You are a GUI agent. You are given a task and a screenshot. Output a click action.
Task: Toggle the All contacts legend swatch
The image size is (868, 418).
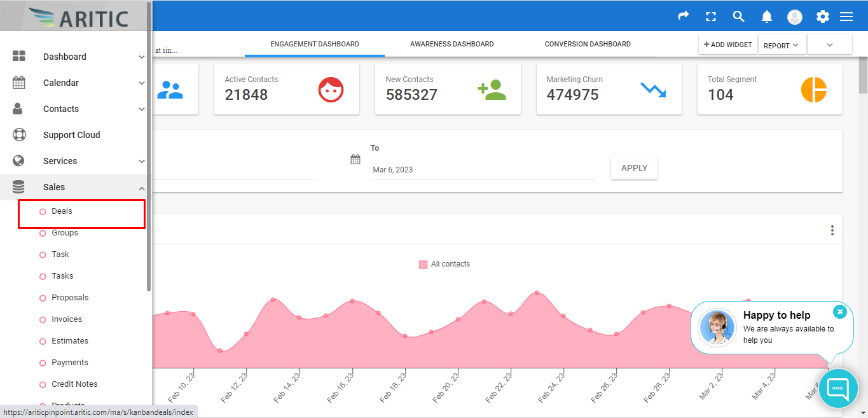click(424, 264)
